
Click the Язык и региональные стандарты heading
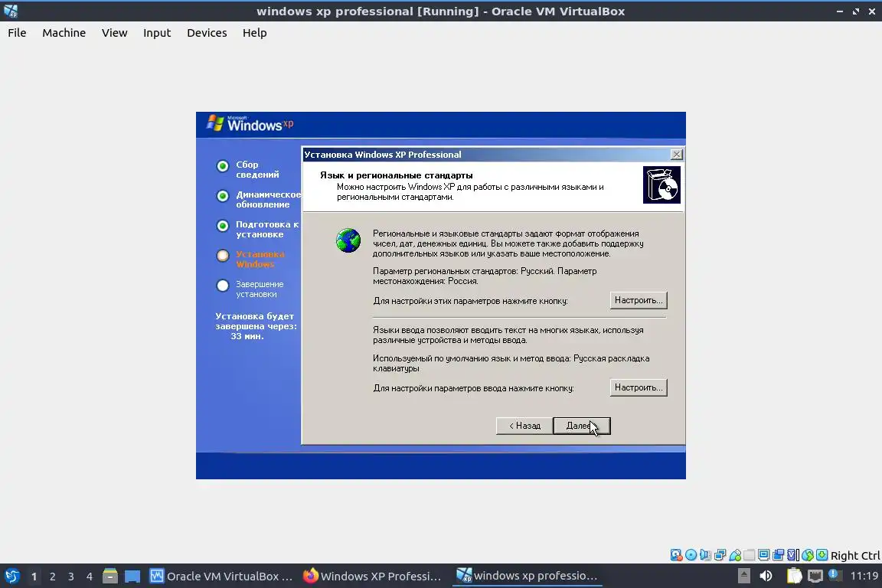(397, 175)
